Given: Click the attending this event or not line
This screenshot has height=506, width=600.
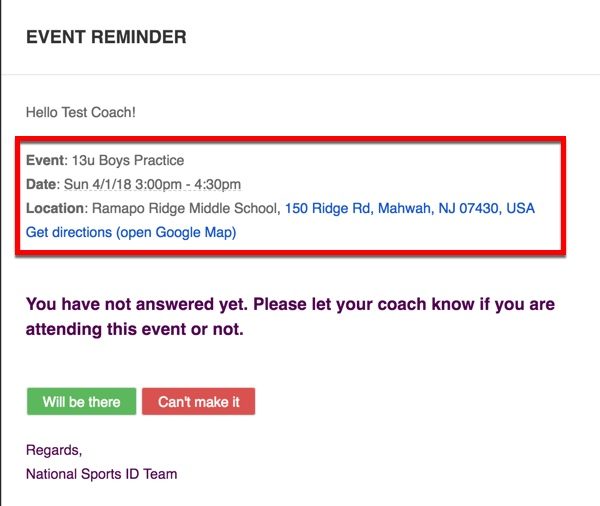Looking at the screenshot, I should point(135,329).
